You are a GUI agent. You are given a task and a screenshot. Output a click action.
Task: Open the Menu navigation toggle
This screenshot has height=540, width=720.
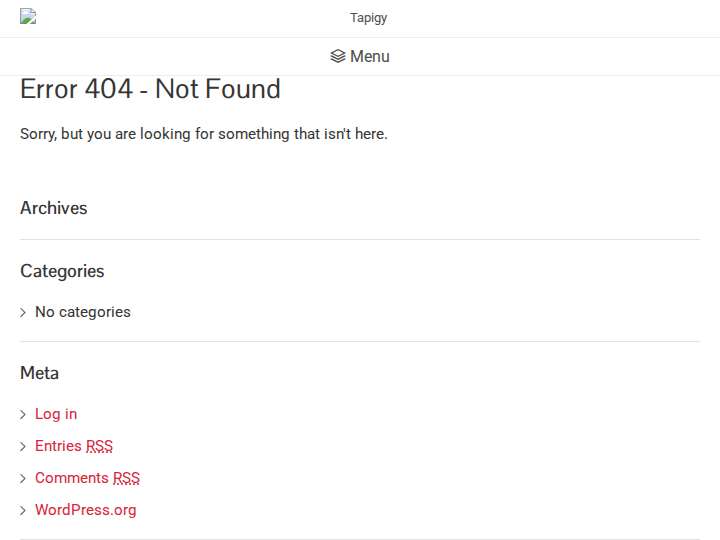360,56
